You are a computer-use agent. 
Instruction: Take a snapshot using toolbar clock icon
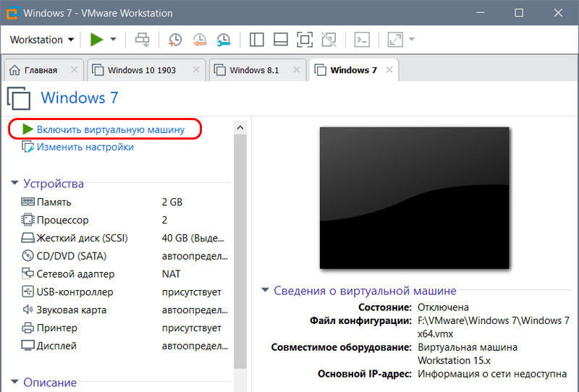coord(175,40)
